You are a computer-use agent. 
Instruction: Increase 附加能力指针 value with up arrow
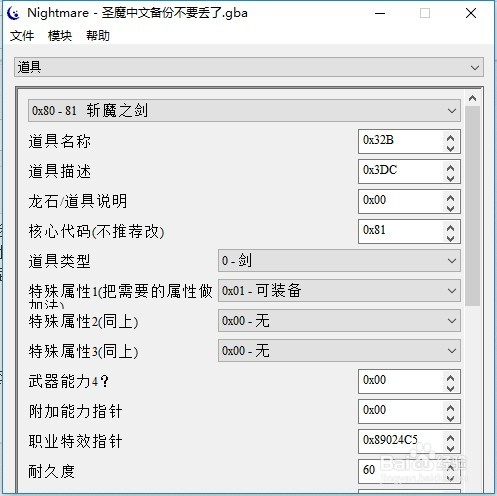pos(450,407)
